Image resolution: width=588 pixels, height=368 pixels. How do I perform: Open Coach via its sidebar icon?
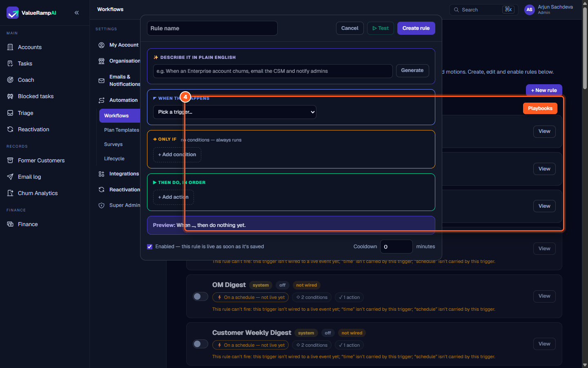click(10, 80)
